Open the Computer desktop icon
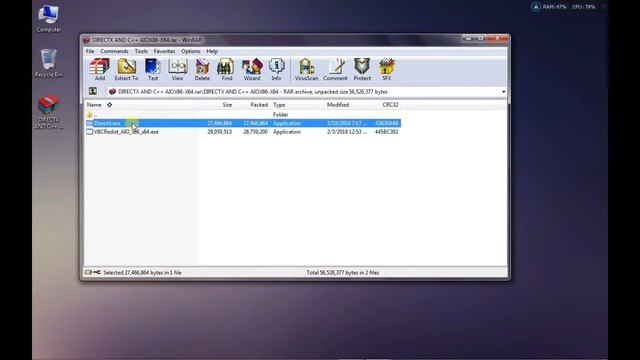Image resolution: width=640 pixels, height=360 pixels. 49,19
